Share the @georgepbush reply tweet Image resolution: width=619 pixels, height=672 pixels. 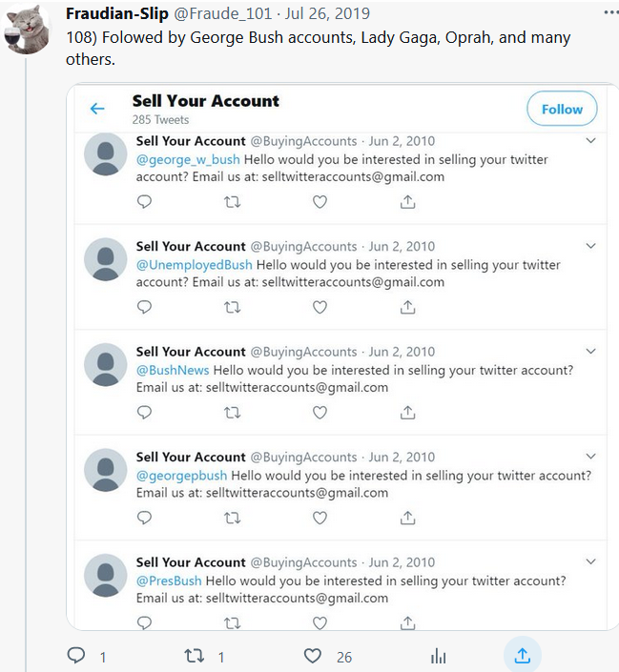407,518
